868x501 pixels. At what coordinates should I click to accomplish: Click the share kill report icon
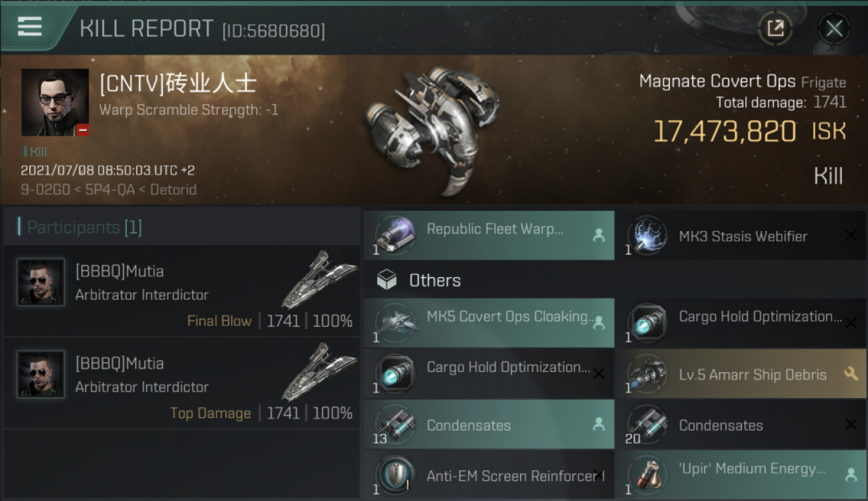775,28
